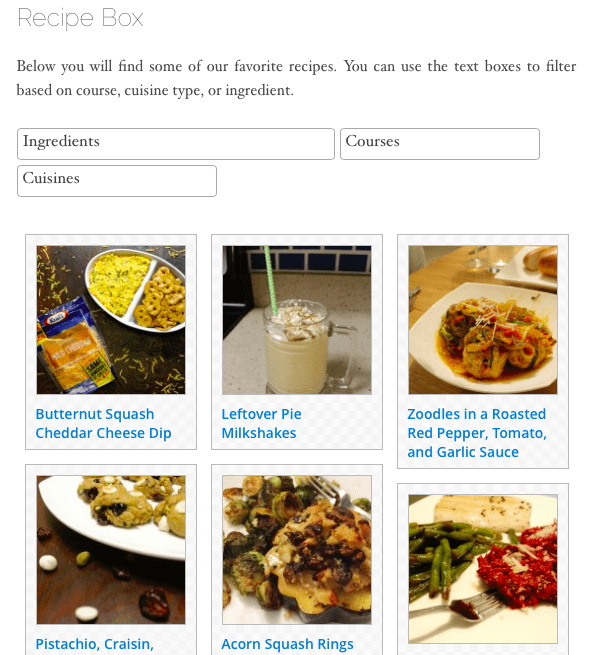609x655 pixels.
Task: Open the zoodles pasta plate thumbnail
Action: 483,320
